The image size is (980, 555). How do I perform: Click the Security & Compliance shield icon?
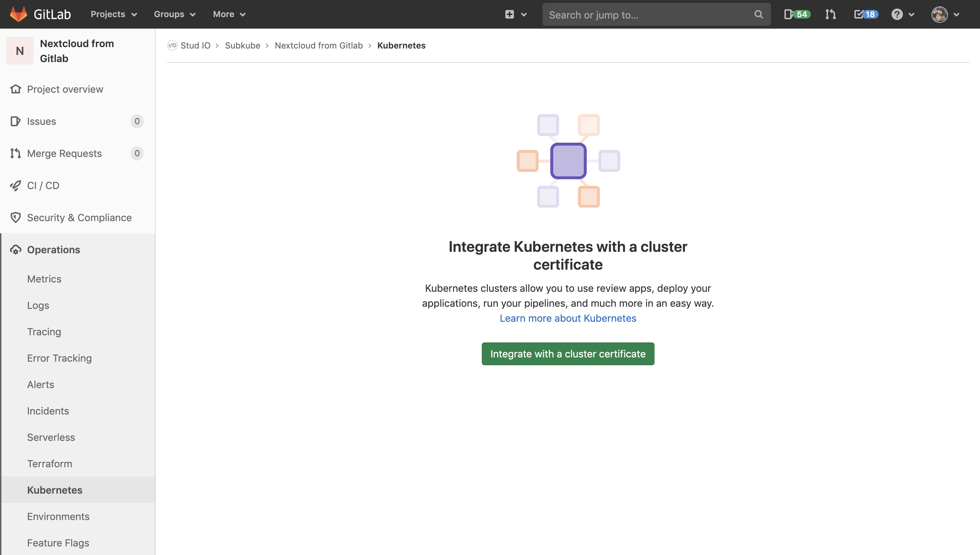[15, 217]
